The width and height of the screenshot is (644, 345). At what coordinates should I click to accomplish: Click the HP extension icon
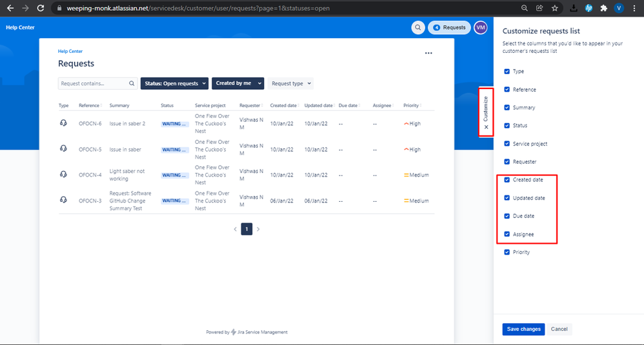pyautogui.click(x=589, y=8)
